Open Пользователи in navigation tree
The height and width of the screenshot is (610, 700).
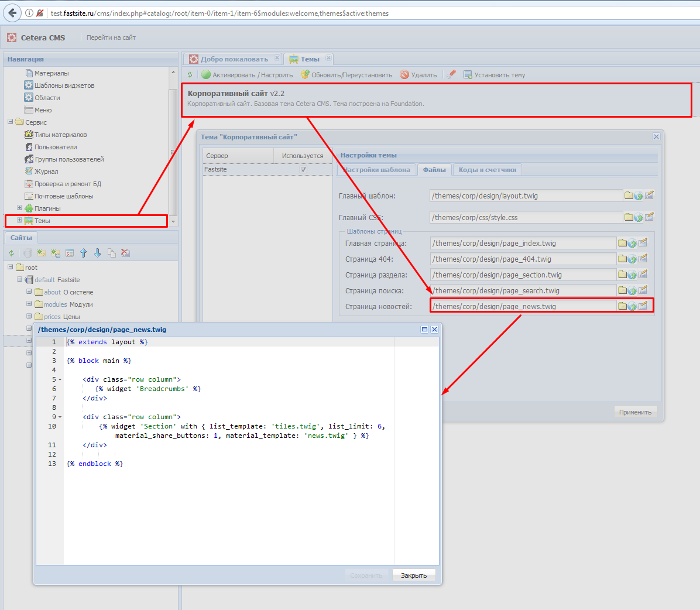click(x=50, y=147)
